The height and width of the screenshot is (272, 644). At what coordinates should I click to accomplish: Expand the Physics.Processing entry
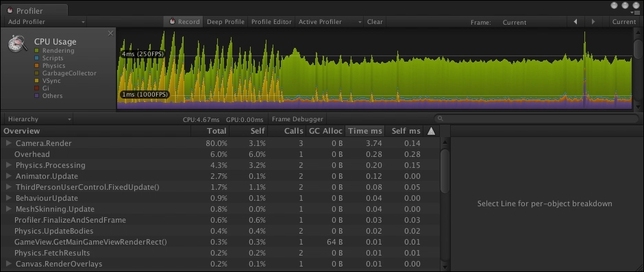pyautogui.click(x=9, y=165)
